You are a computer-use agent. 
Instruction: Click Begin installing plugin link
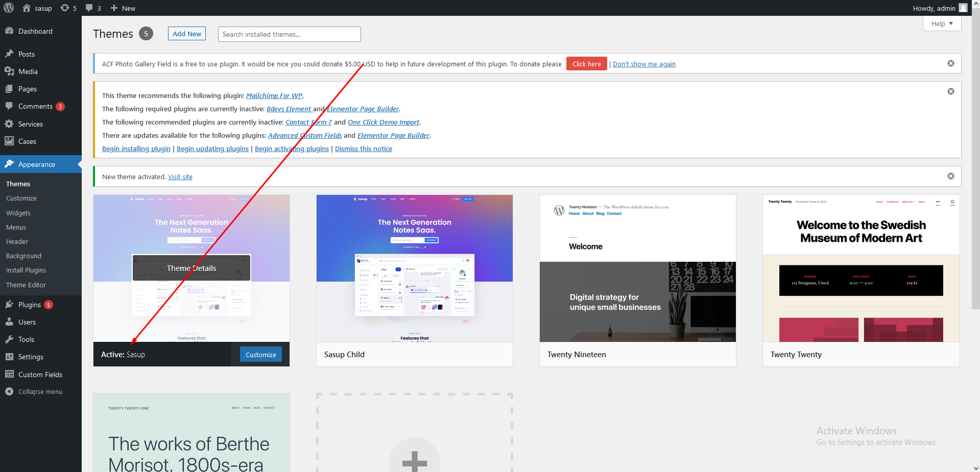pos(136,148)
